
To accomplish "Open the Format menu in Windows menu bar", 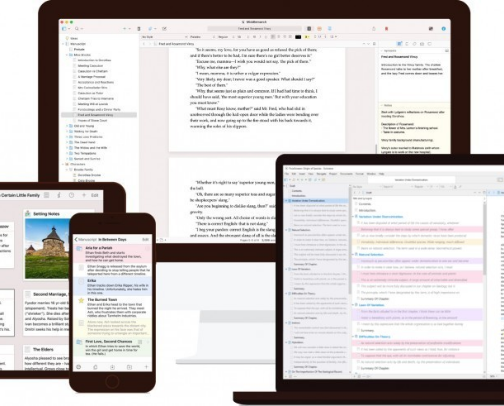I will pyautogui.click(x=359, y=174).
